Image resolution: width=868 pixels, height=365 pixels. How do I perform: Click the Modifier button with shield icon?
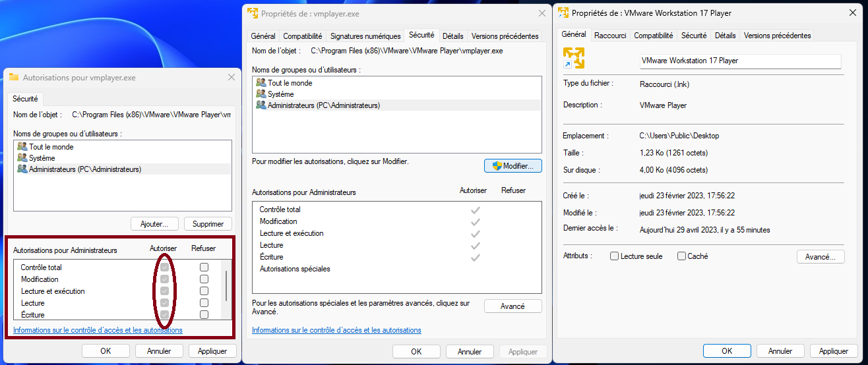(512, 166)
